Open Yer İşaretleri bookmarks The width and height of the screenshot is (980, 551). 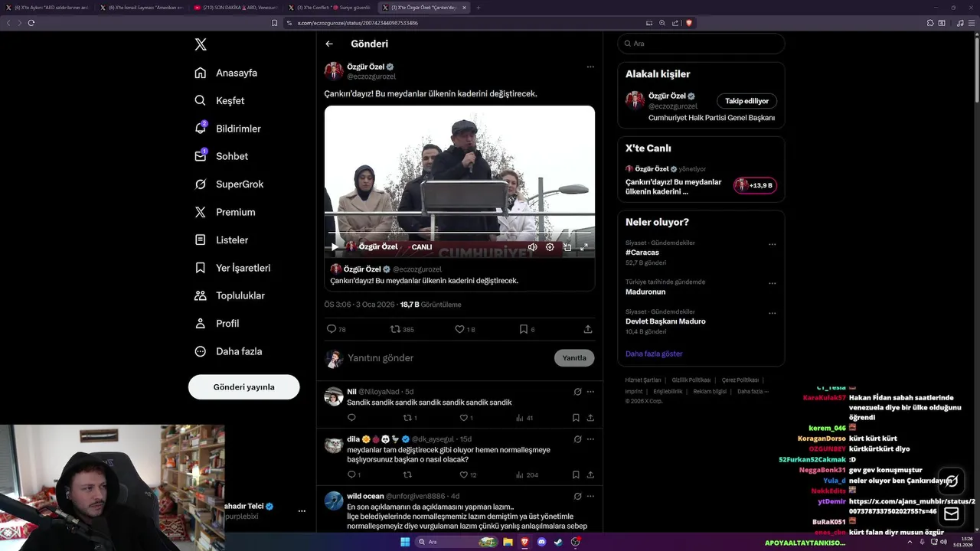[233, 268]
